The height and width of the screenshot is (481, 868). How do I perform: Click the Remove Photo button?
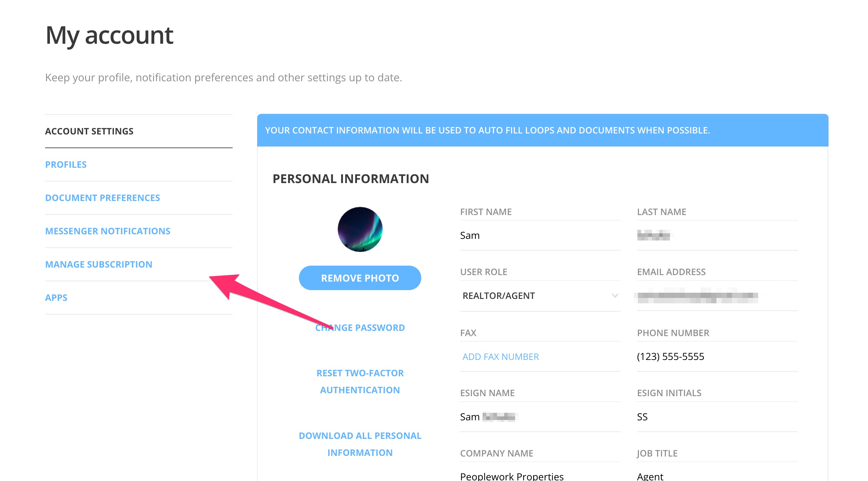pyautogui.click(x=360, y=277)
